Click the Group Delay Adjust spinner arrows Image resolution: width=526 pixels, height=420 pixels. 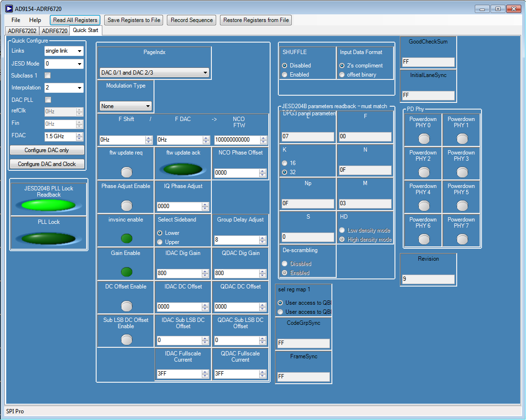(263, 240)
